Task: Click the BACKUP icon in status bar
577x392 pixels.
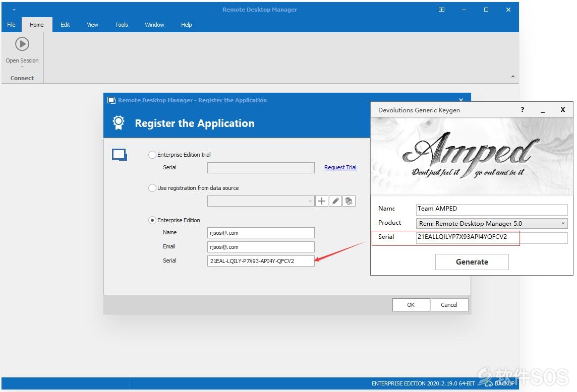Action: pyautogui.click(x=489, y=383)
